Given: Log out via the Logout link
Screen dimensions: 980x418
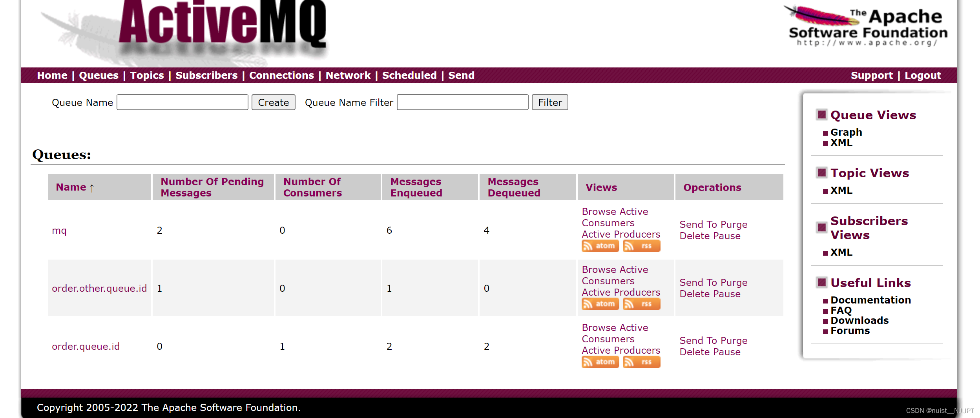Looking at the screenshot, I should click(923, 75).
